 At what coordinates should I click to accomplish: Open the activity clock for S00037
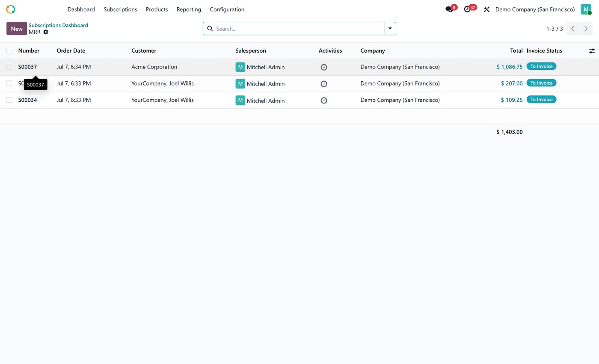click(x=324, y=67)
